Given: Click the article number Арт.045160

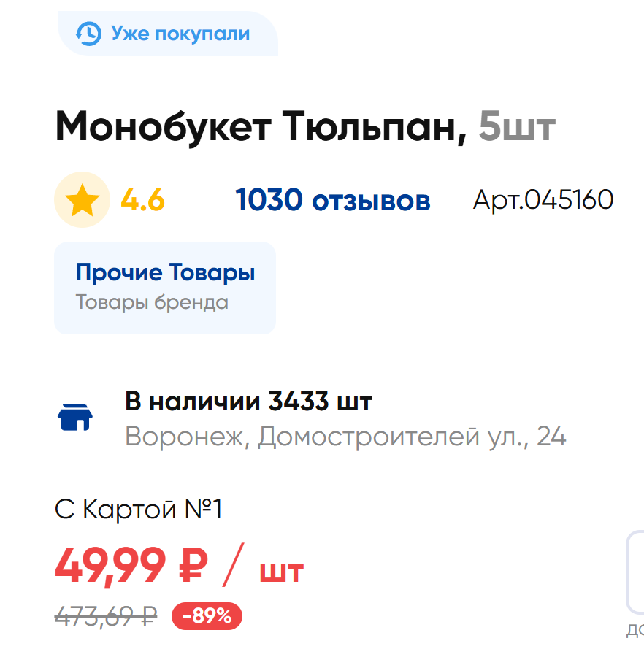Looking at the screenshot, I should point(543,199).
